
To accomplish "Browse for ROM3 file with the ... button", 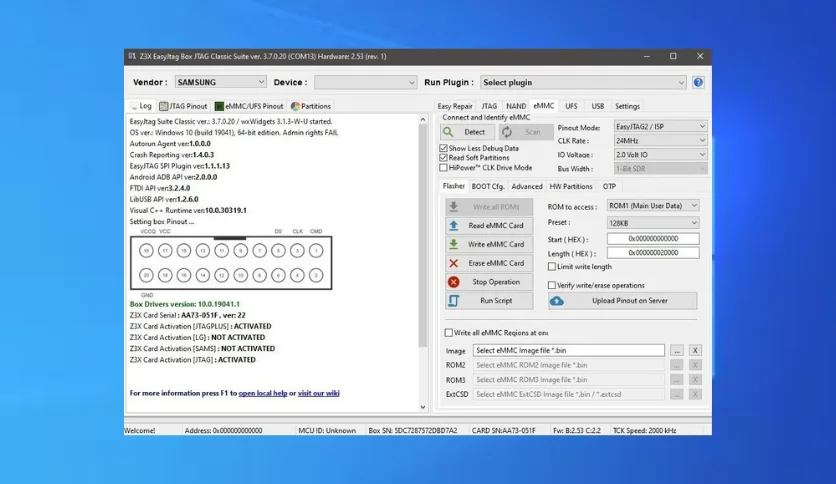I will pyautogui.click(x=677, y=380).
